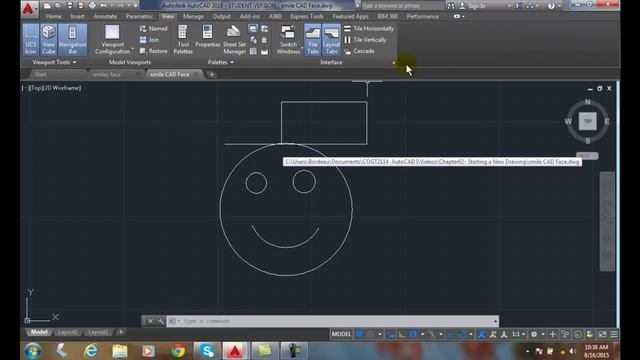Click the Top view label control
This screenshot has width=640, height=360.
(x=35, y=88)
